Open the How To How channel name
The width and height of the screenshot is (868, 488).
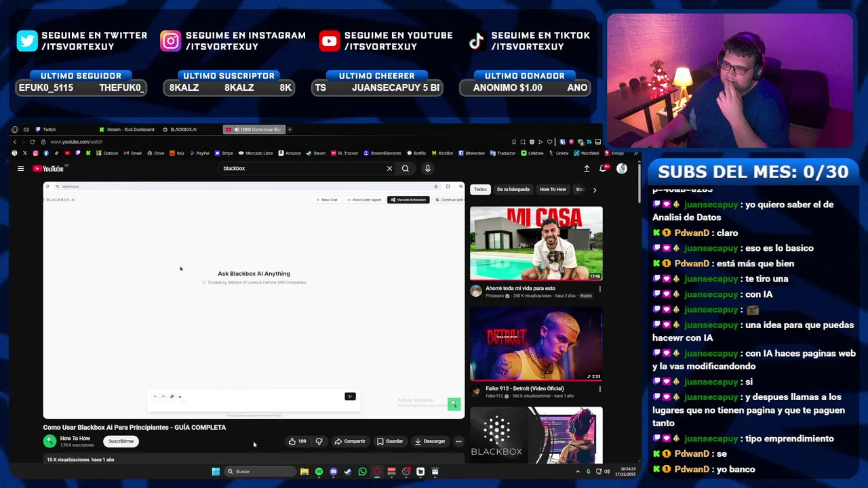tap(75, 439)
